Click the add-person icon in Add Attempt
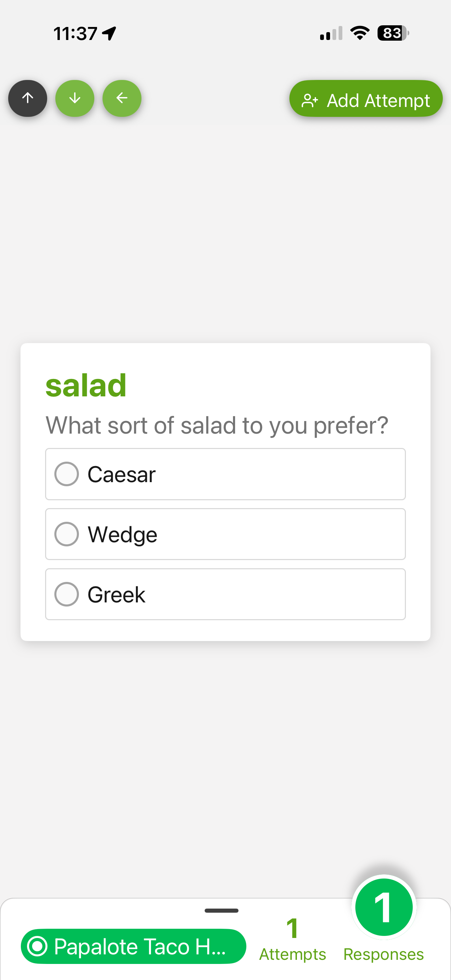The width and height of the screenshot is (451, 980). (310, 101)
